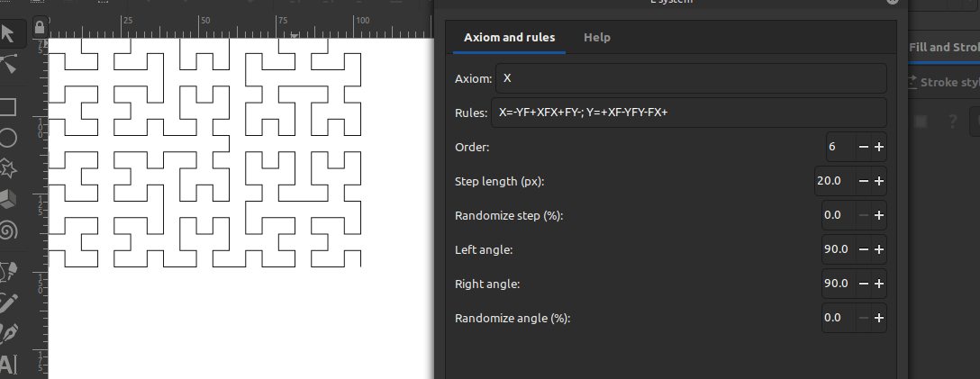Click the Rules input field
Image resolution: width=980 pixels, height=379 pixels.
(x=689, y=113)
